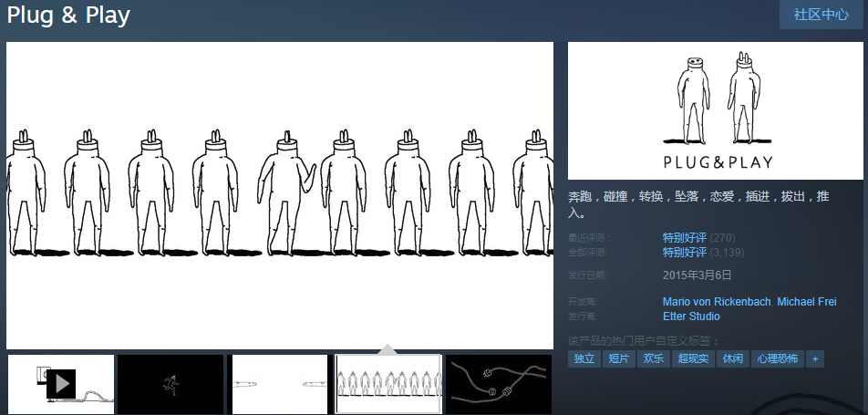
Task: Click the 该产品的热门用户自定义标签 heading
Action: 644,341
